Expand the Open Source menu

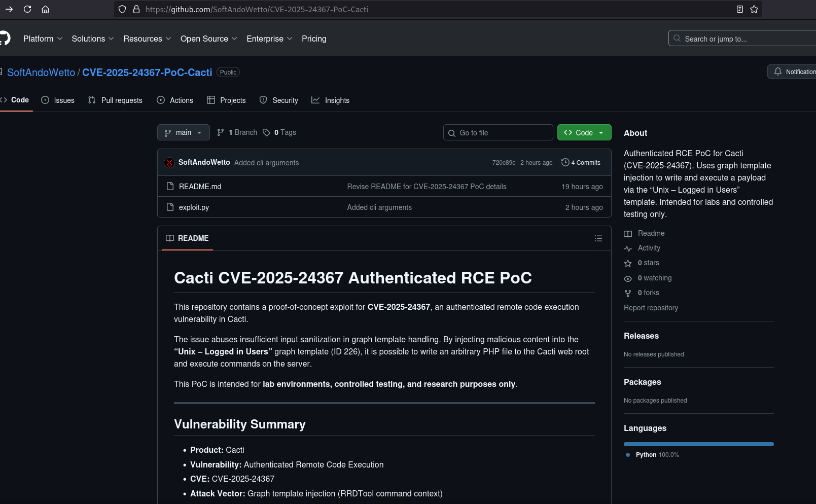208,39
